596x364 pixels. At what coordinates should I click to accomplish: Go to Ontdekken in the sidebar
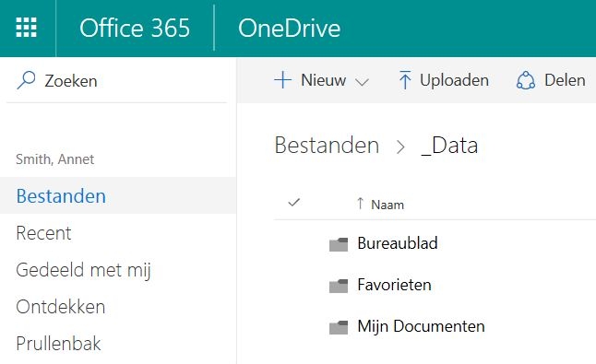(x=61, y=306)
